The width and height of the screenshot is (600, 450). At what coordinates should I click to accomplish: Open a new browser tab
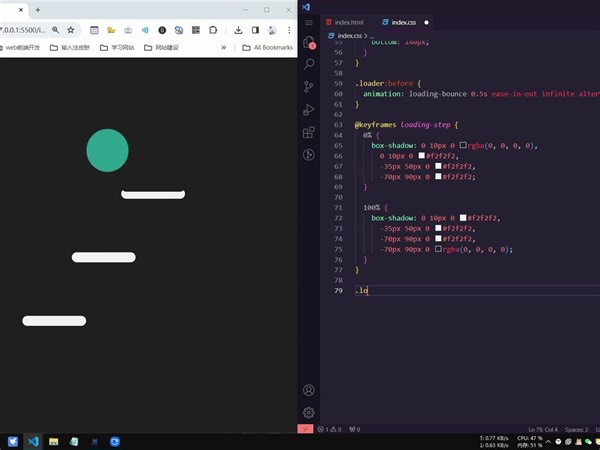pos(38,10)
